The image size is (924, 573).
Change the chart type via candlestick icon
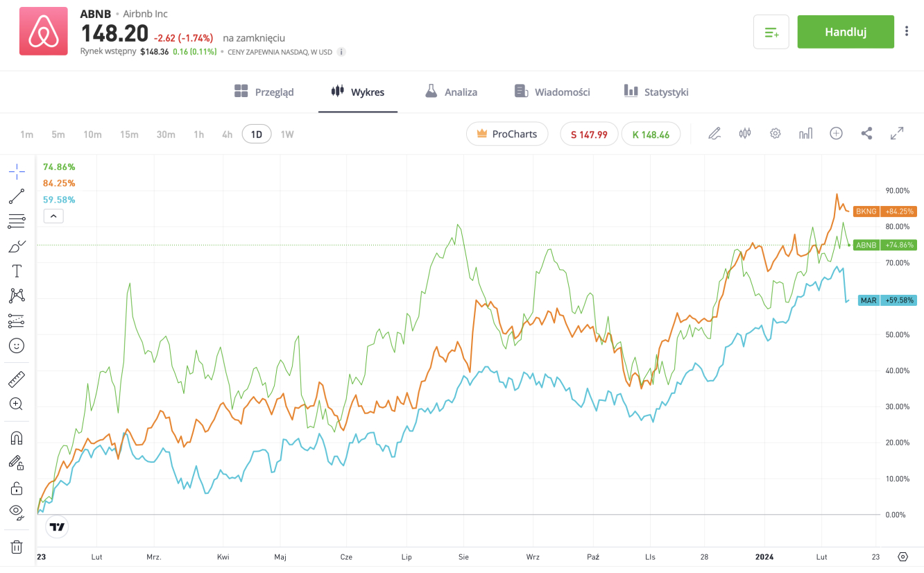pos(745,133)
